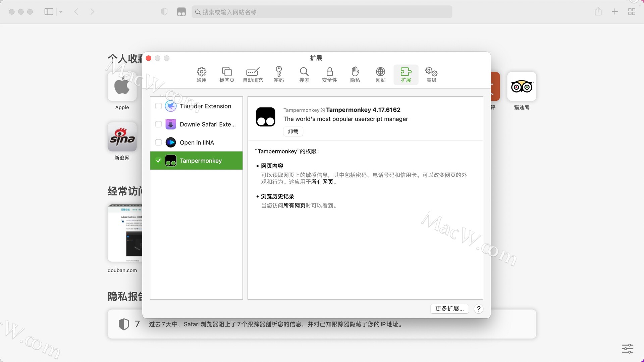The width and height of the screenshot is (644, 362).
Task: Click the 浏览历史记录 permission heading
Action: [277, 196]
